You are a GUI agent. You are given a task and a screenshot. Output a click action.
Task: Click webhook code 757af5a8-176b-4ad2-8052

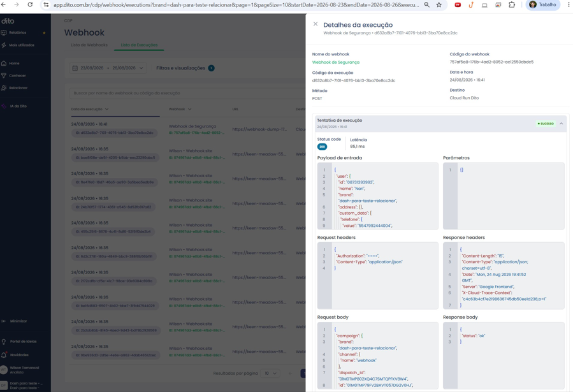click(491, 62)
